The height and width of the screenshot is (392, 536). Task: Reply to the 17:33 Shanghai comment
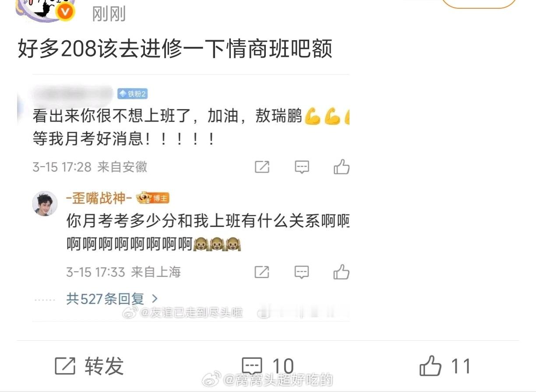(302, 272)
